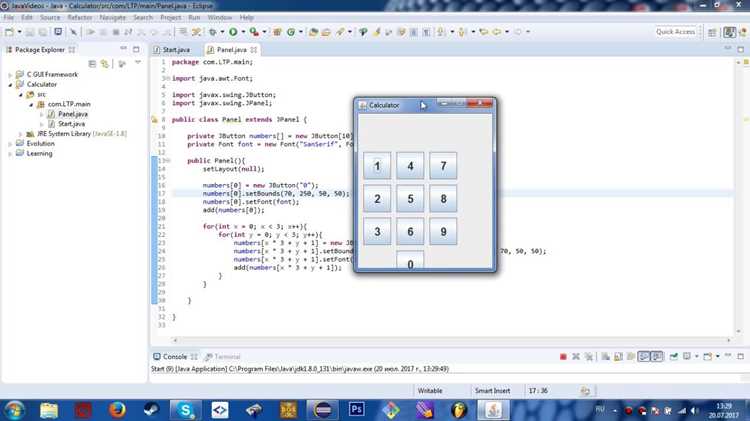
Task: Open the Refactor menu
Action: 79,18
